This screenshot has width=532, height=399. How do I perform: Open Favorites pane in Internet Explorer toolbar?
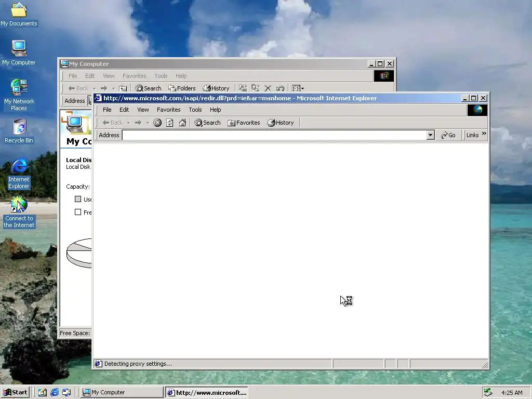tap(244, 123)
